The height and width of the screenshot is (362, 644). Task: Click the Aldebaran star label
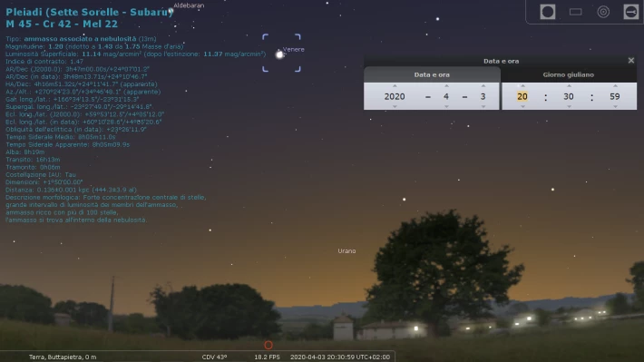coord(189,5)
